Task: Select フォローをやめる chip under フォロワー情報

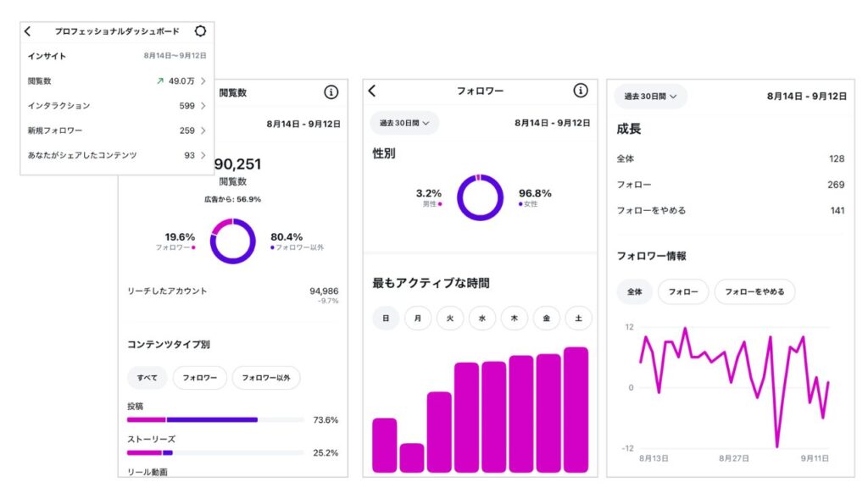Action: click(754, 291)
